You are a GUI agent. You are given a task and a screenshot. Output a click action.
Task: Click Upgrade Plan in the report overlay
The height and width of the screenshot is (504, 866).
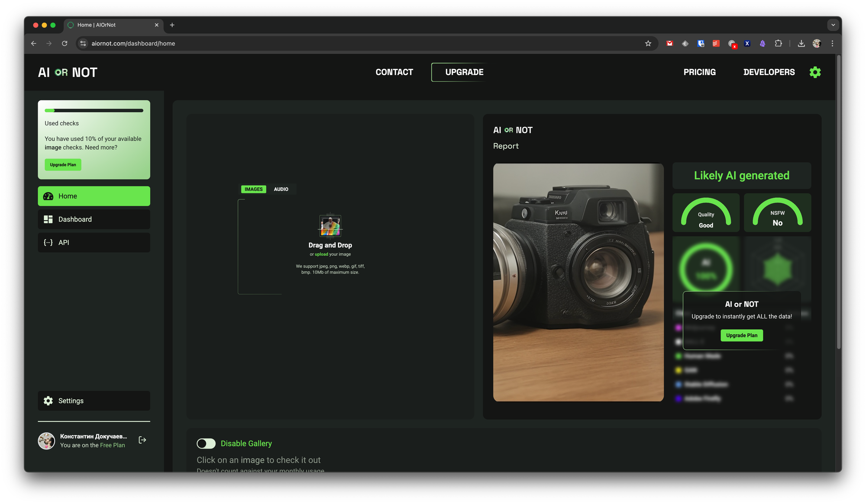741,335
